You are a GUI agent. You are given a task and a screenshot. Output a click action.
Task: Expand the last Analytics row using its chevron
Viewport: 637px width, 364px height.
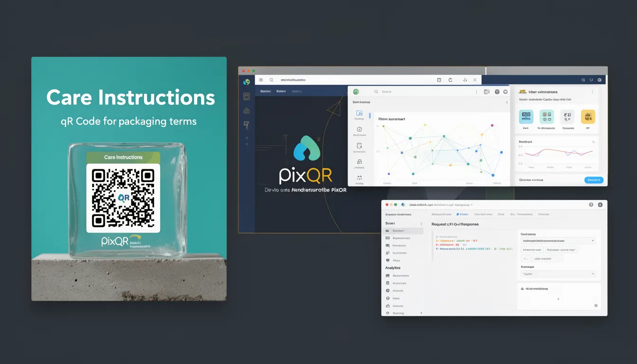tap(421, 313)
